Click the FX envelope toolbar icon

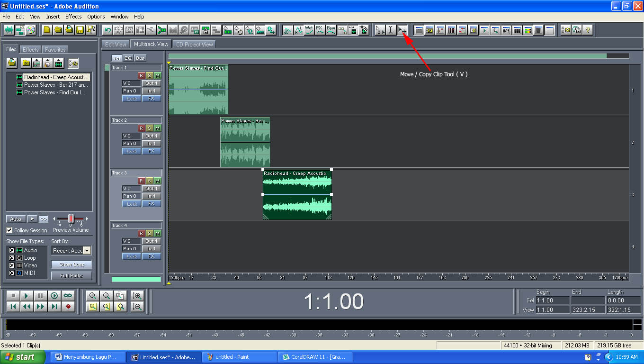tap(320, 30)
